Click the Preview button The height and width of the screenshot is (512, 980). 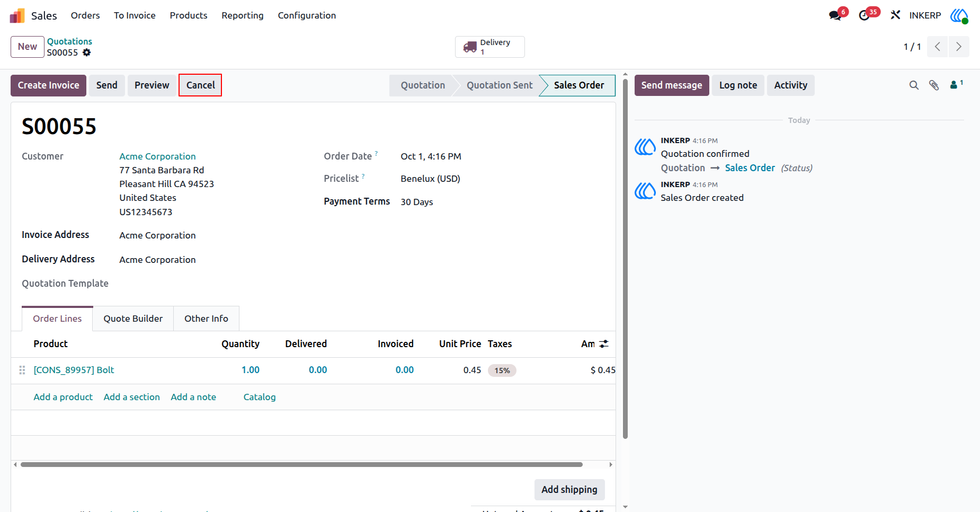(x=152, y=85)
